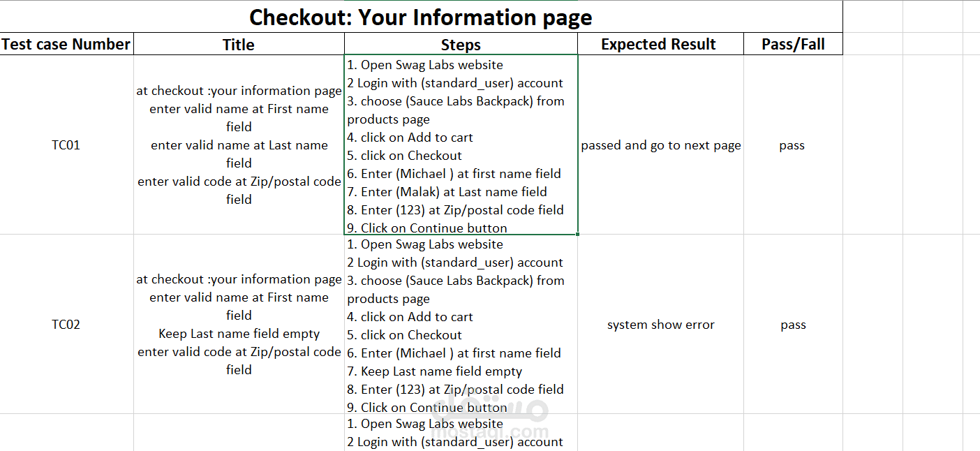
Task: Select 'passed and go to next page' cell
Action: (x=660, y=145)
